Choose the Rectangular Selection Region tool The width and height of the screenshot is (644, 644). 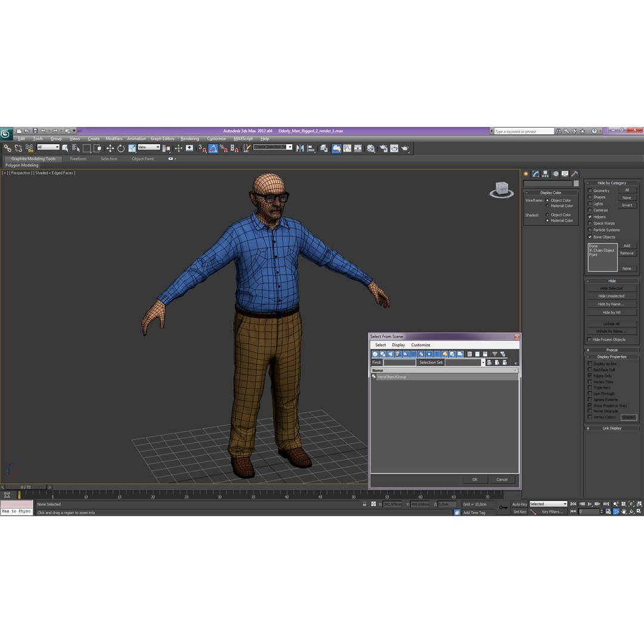pyautogui.click(x=86, y=148)
